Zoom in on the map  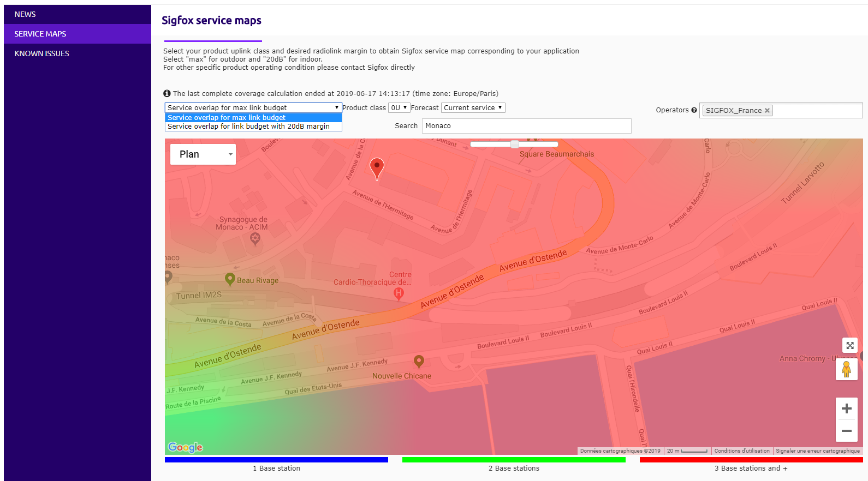847,408
